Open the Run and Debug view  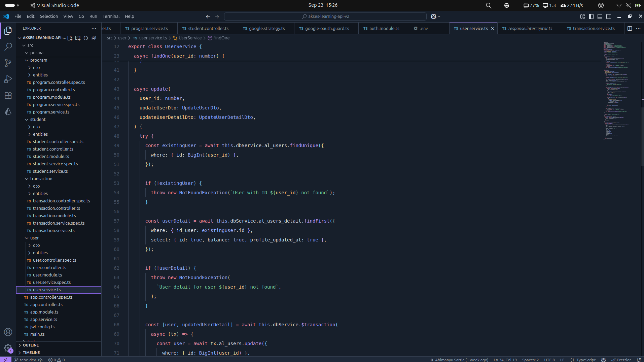pyautogui.click(x=8, y=79)
